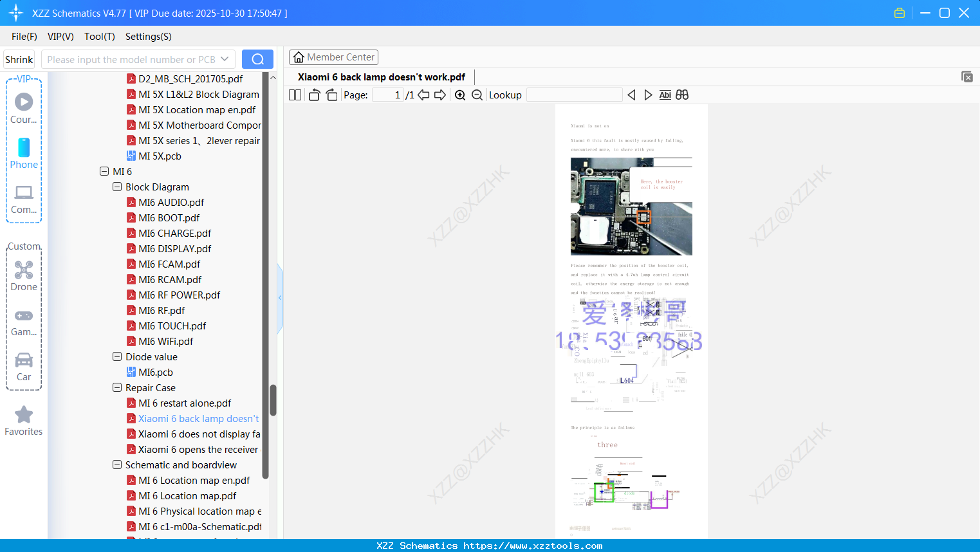The image size is (980, 552).
Task: Toggle the Abi whole-word match icon
Action: coord(665,95)
